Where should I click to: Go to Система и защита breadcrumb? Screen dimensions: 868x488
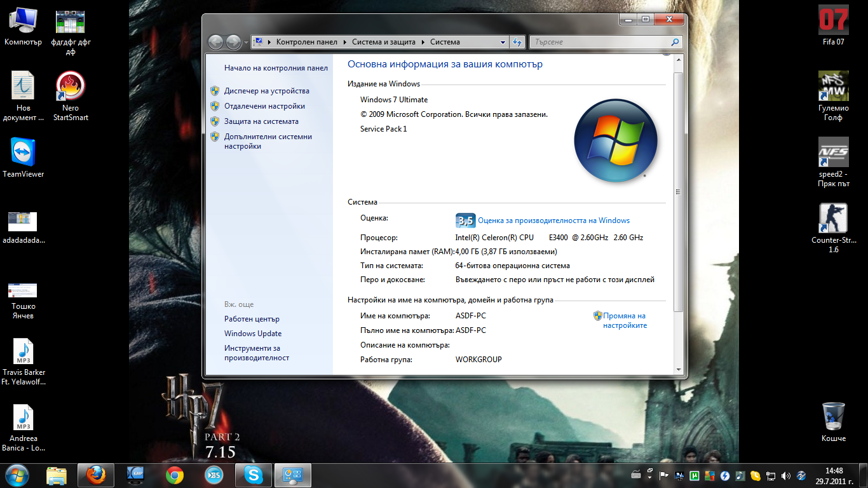pos(384,42)
